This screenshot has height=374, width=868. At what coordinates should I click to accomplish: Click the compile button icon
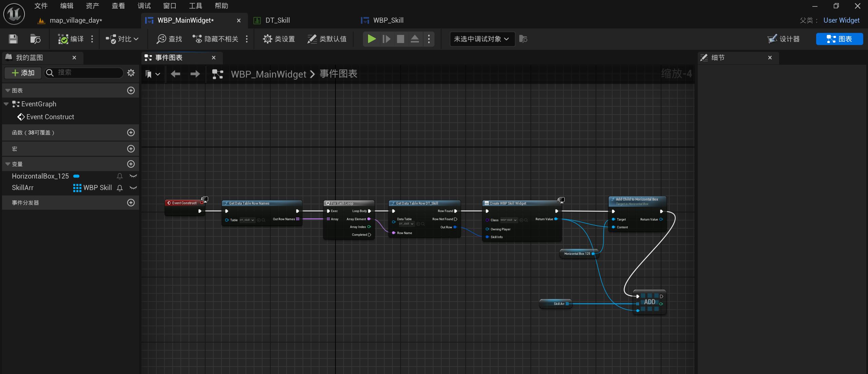click(63, 39)
